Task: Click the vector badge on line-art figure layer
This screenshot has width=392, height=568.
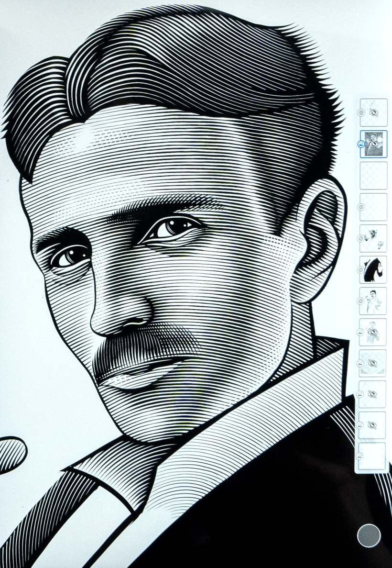Action: pos(360,301)
